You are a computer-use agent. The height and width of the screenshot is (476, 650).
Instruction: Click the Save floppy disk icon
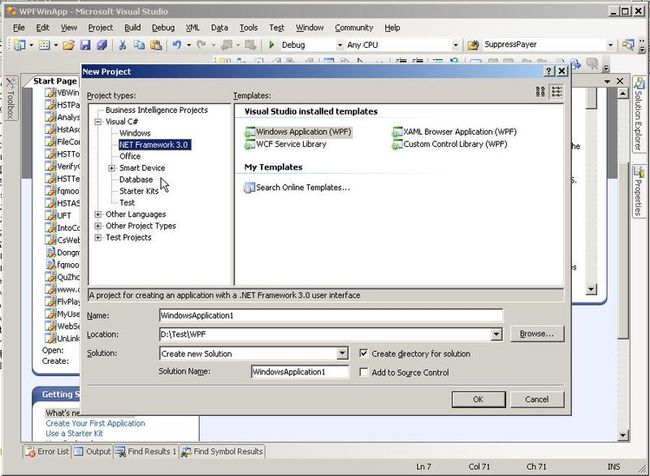85,45
